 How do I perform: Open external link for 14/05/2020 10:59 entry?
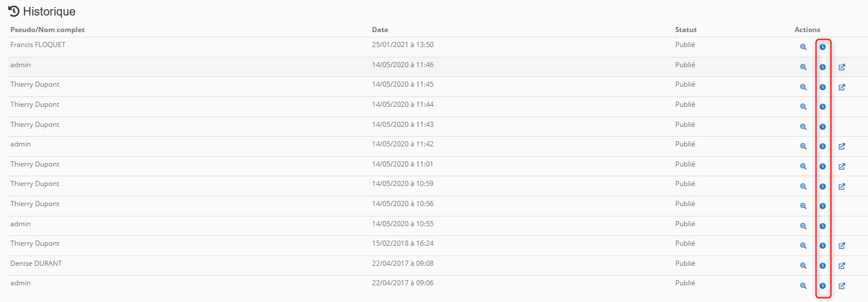point(842,187)
